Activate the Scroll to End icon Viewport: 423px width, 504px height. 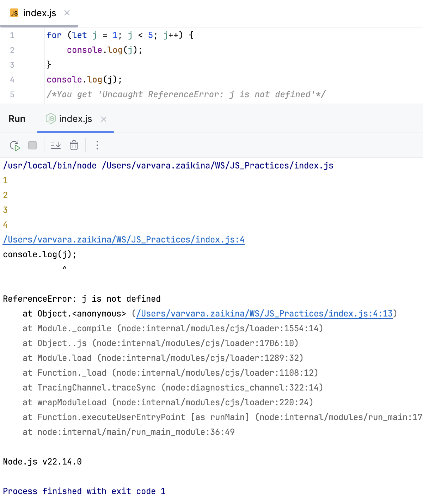pos(55,145)
